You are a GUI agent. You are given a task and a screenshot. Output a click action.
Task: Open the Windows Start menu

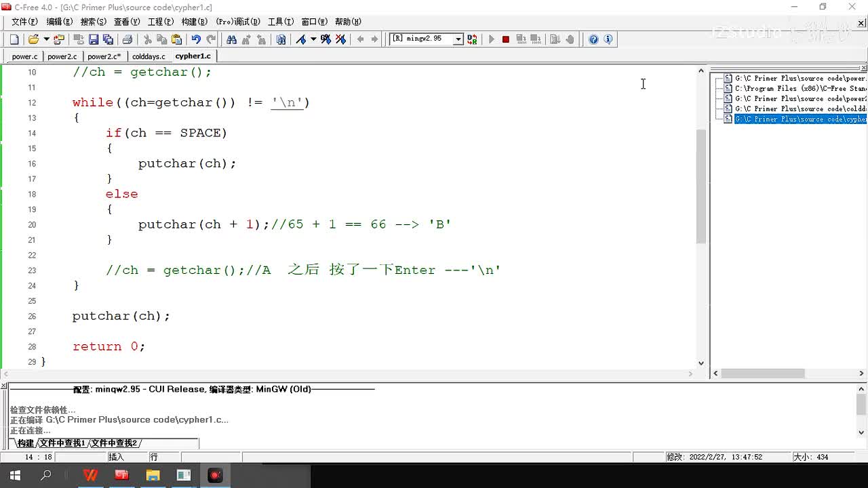14,476
